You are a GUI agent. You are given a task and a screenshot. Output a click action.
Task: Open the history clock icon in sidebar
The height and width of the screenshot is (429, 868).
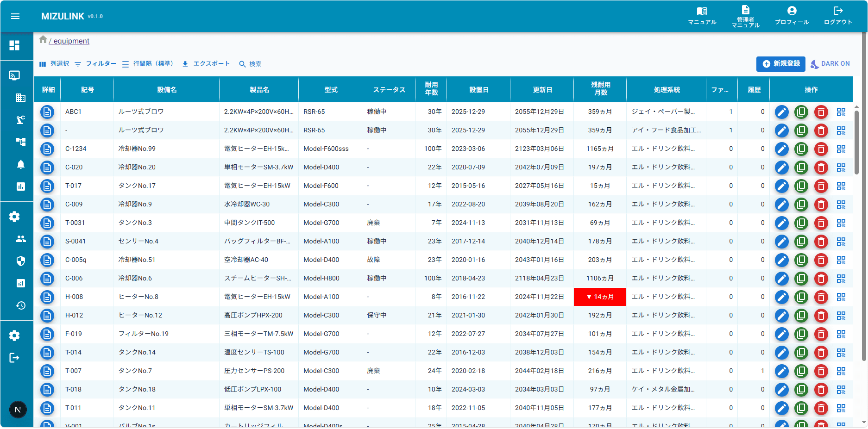[21, 305]
